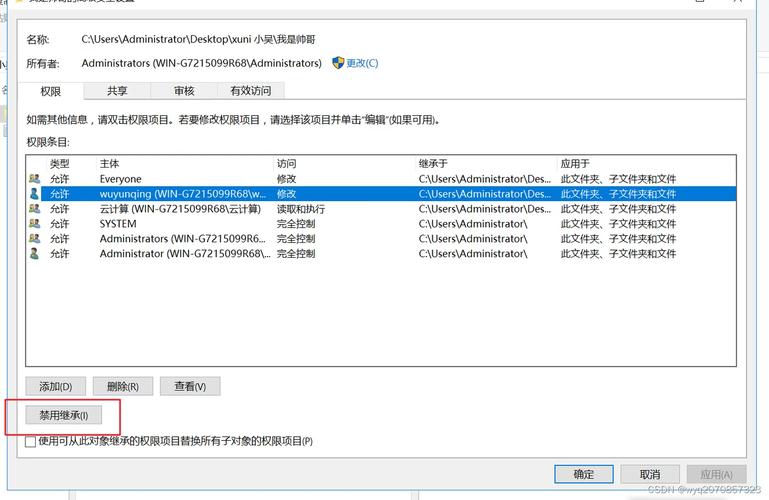
Task: Click the Everyone group principal icon
Action: pyautogui.click(x=34, y=179)
